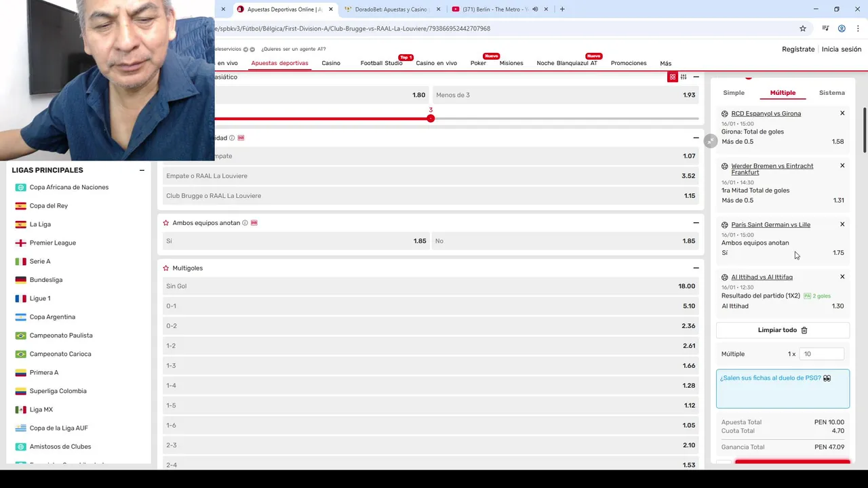This screenshot has width=868, height=488.
Task: Open RCD Espanyol vs Girona match link
Action: 766,113
